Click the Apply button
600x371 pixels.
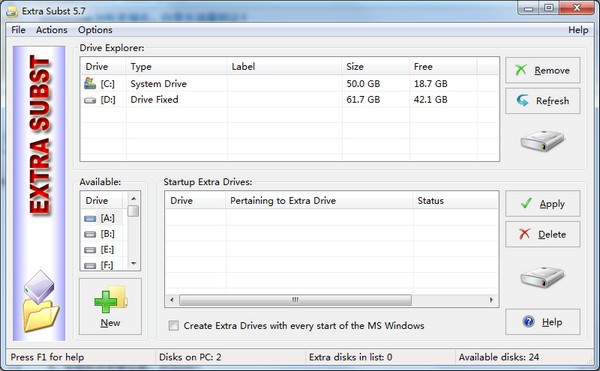point(543,204)
